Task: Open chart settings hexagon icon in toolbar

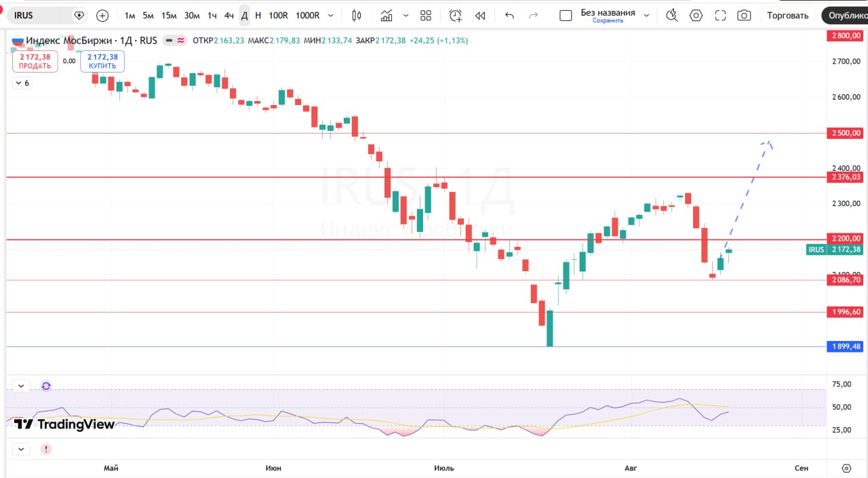Action: click(696, 15)
